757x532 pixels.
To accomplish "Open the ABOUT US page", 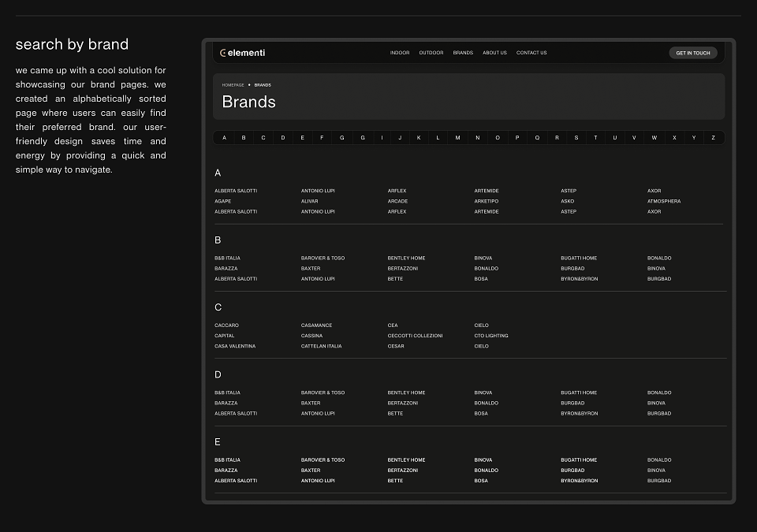I will tap(495, 53).
